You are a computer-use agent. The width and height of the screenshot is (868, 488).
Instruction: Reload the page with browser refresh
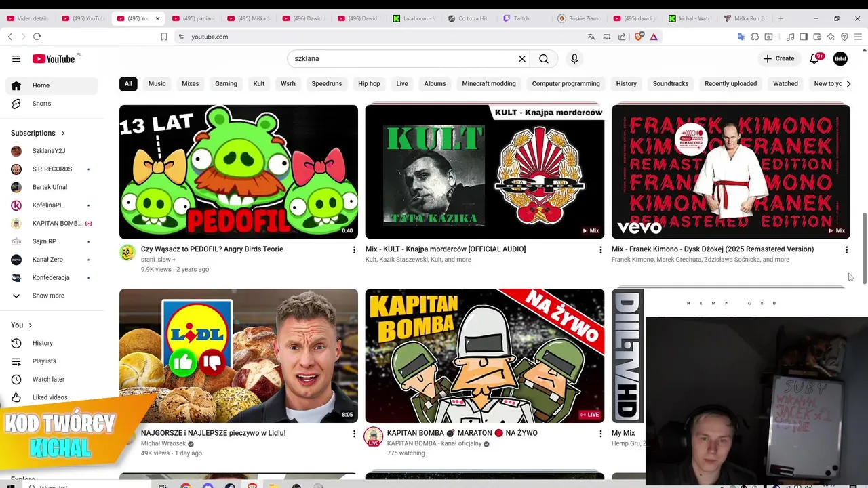(37, 37)
